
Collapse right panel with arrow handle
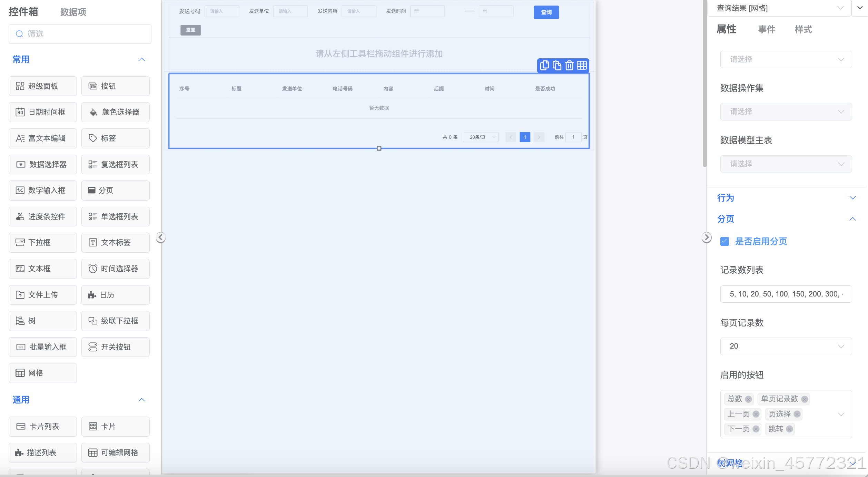click(706, 237)
